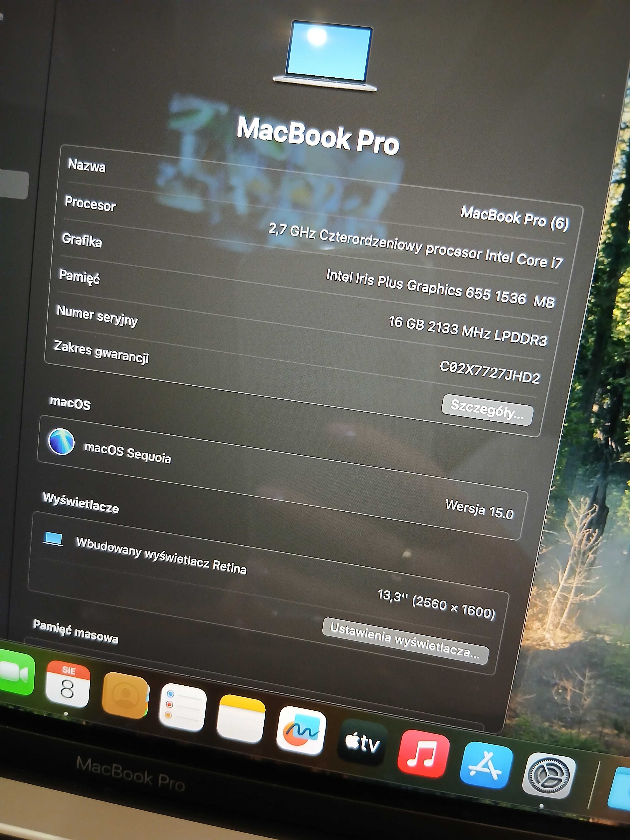Open the Calendar app showing SIE 8
Screen dimensions: 630x840
[68, 684]
